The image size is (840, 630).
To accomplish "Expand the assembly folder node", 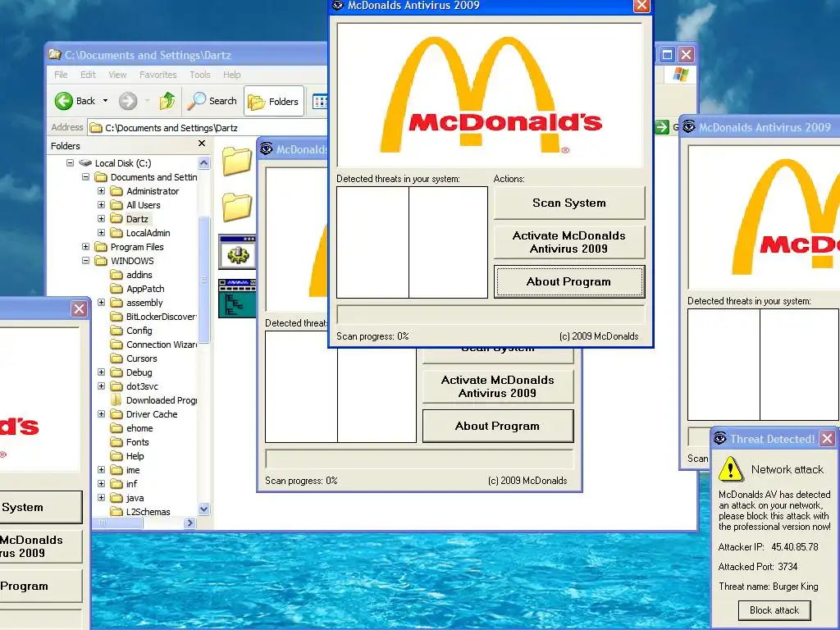I will click(x=101, y=303).
